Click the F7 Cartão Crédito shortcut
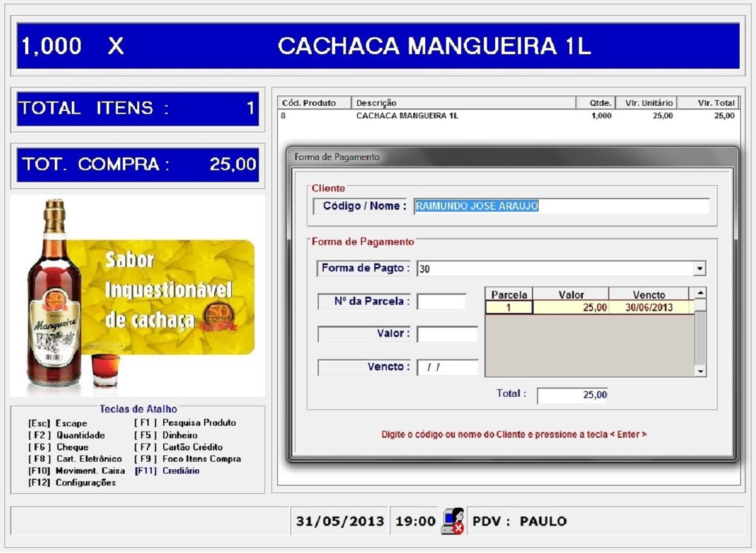 [x=178, y=447]
